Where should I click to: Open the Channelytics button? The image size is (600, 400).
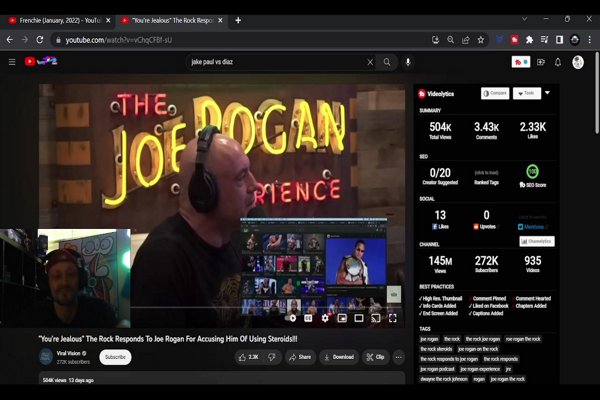click(x=537, y=241)
